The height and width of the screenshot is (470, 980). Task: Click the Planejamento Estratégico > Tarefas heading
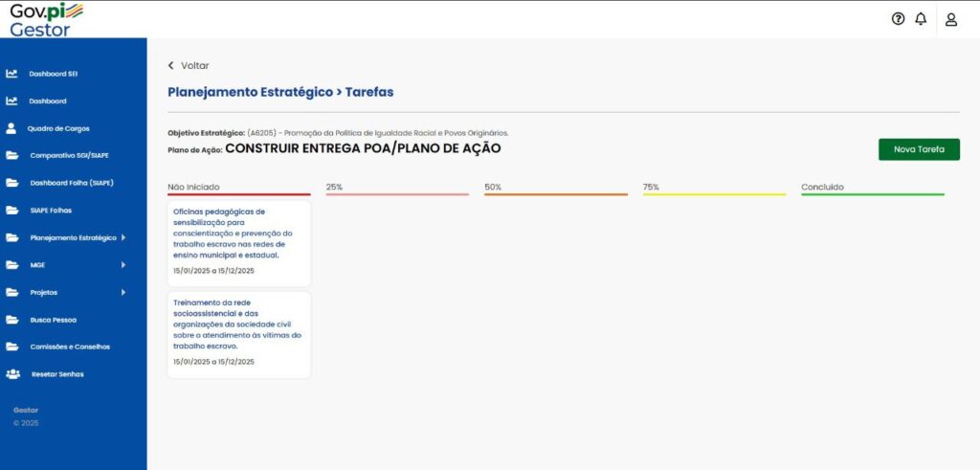[x=280, y=93]
